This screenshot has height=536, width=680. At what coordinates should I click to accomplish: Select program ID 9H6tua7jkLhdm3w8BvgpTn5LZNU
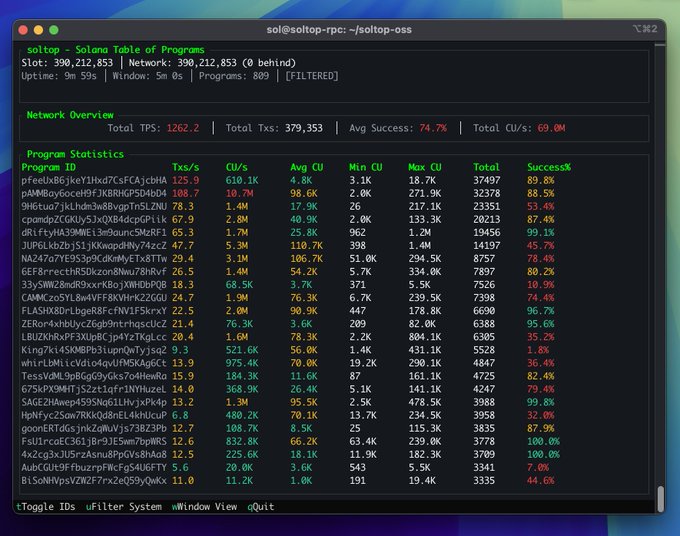[x=94, y=206]
